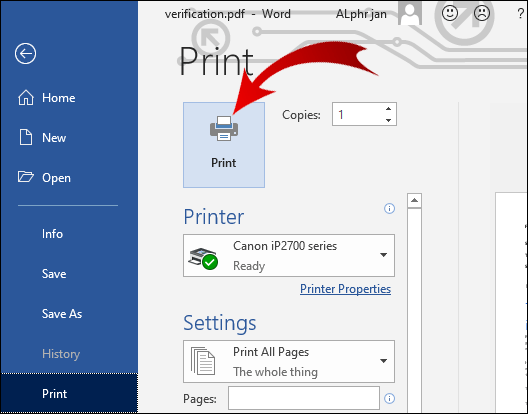Increase copies with the up spinner arrow

point(389,109)
